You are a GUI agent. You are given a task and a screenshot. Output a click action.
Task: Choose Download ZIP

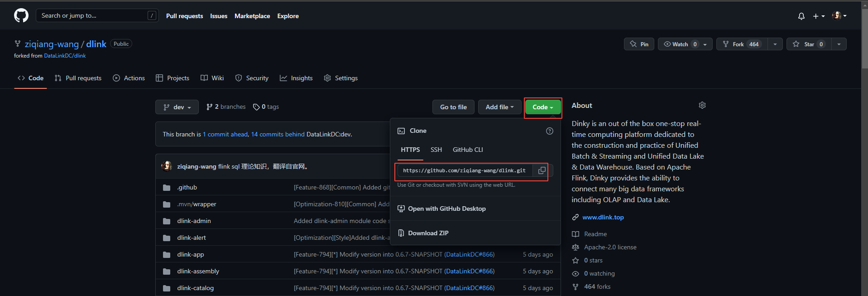point(423,233)
